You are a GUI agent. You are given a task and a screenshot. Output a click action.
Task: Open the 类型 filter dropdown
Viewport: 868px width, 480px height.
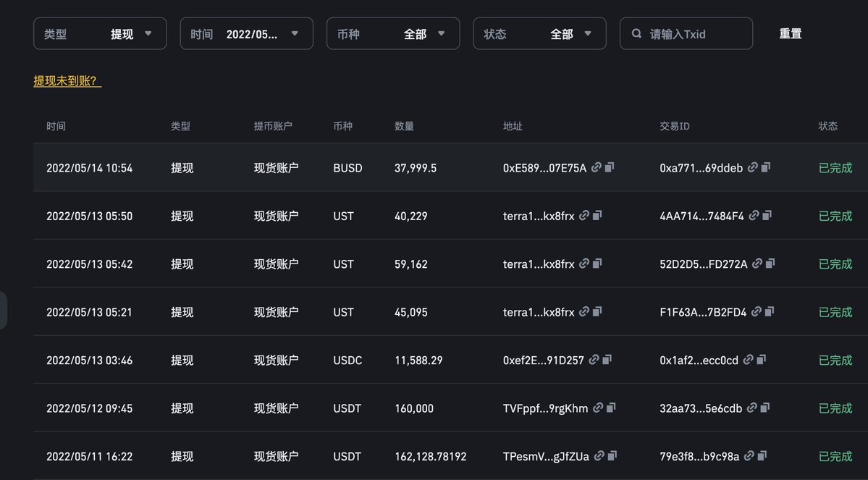point(100,34)
